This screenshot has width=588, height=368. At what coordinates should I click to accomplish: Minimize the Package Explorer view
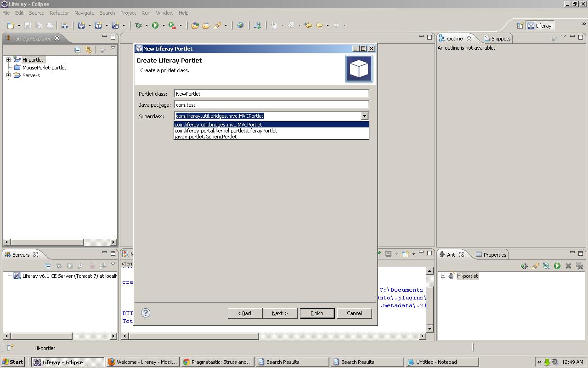(105, 37)
